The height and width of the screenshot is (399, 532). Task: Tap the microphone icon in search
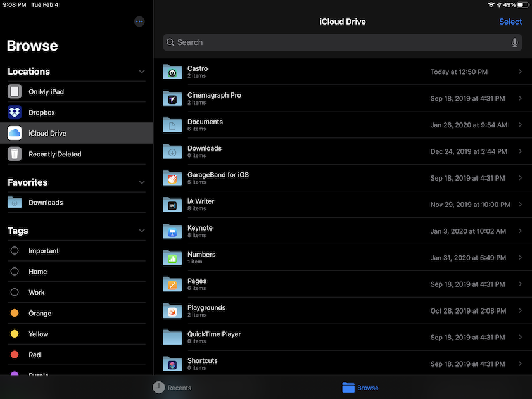(x=515, y=42)
